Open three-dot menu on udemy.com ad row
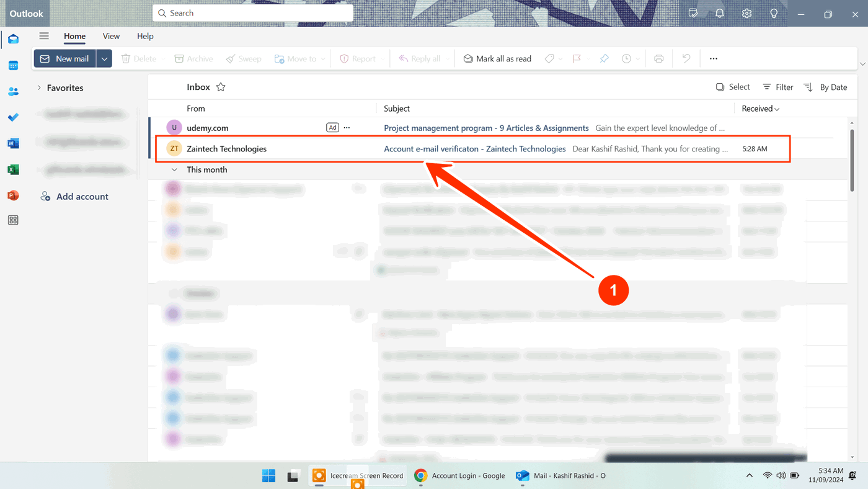Image resolution: width=868 pixels, height=489 pixels. pos(347,128)
